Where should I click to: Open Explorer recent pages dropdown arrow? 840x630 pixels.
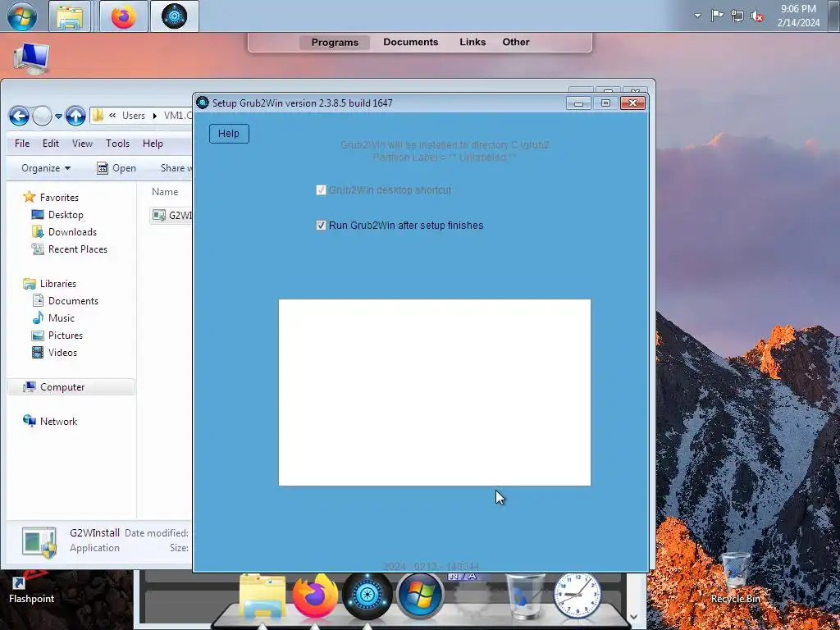coord(58,116)
